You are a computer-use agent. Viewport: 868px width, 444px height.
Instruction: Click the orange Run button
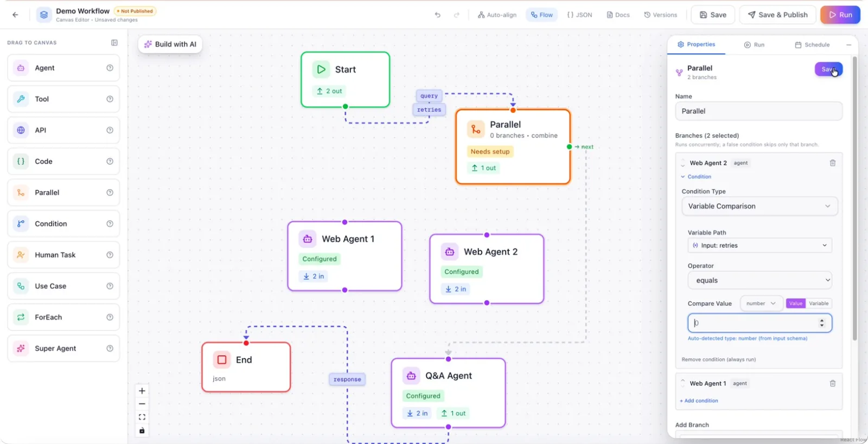click(840, 15)
